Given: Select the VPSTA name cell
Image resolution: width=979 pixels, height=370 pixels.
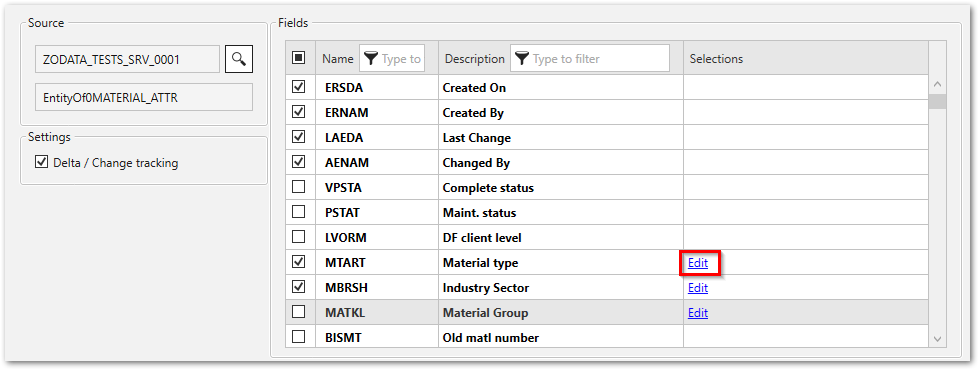Looking at the screenshot, I should click(x=376, y=188).
